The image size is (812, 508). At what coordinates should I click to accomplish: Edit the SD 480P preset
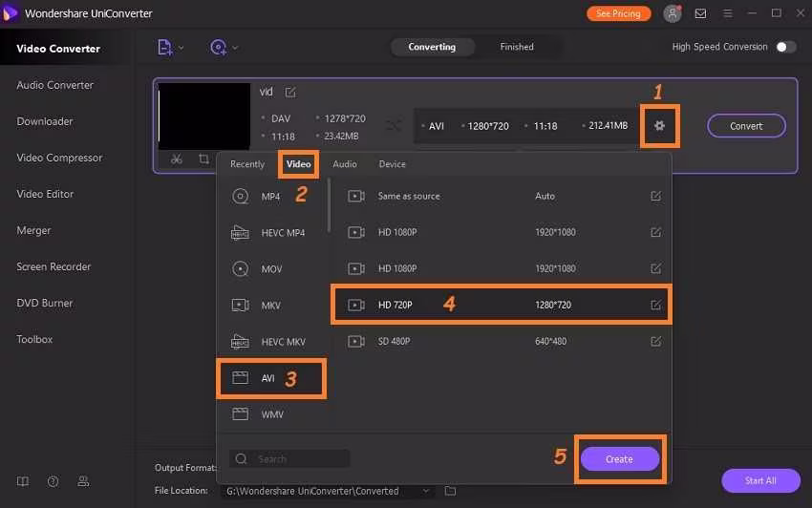[x=655, y=341]
